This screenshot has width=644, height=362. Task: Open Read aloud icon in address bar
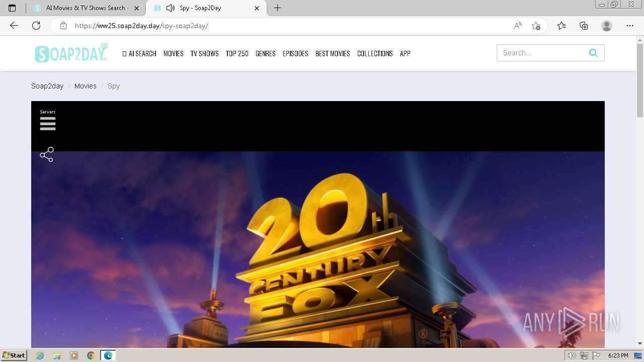click(x=518, y=26)
